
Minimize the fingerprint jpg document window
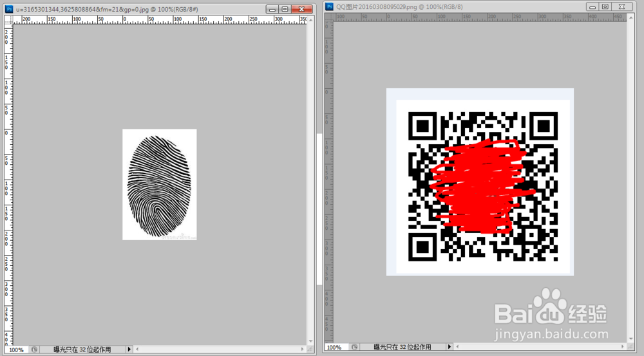click(x=272, y=9)
